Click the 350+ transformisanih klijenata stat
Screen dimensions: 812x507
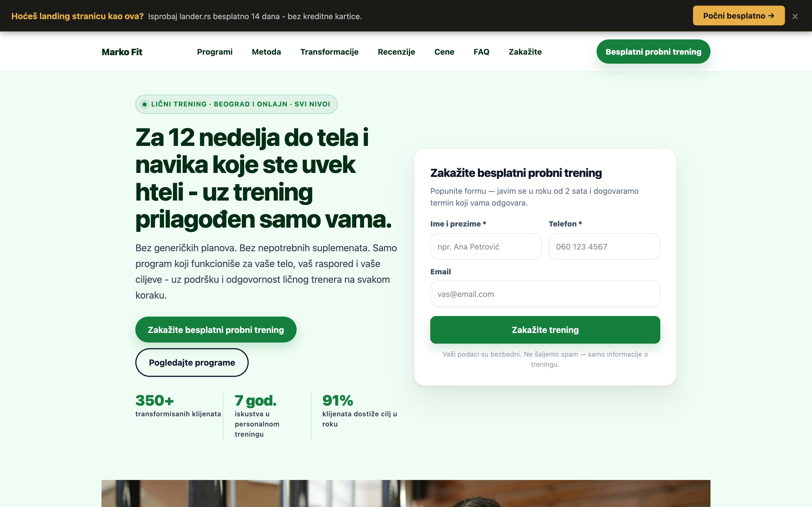coord(178,405)
